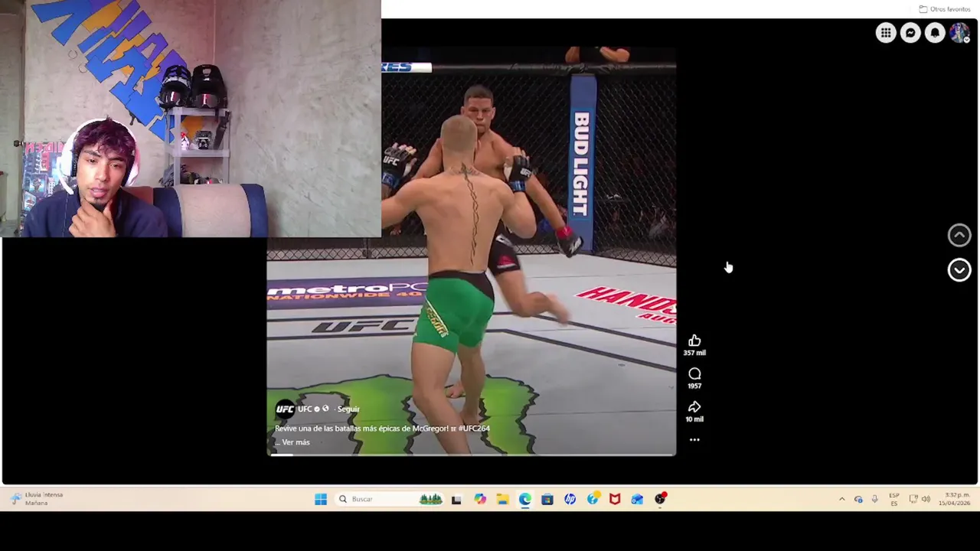Click the #UFC264 hashtag
The height and width of the screenshot is (551, 980).
474,429
